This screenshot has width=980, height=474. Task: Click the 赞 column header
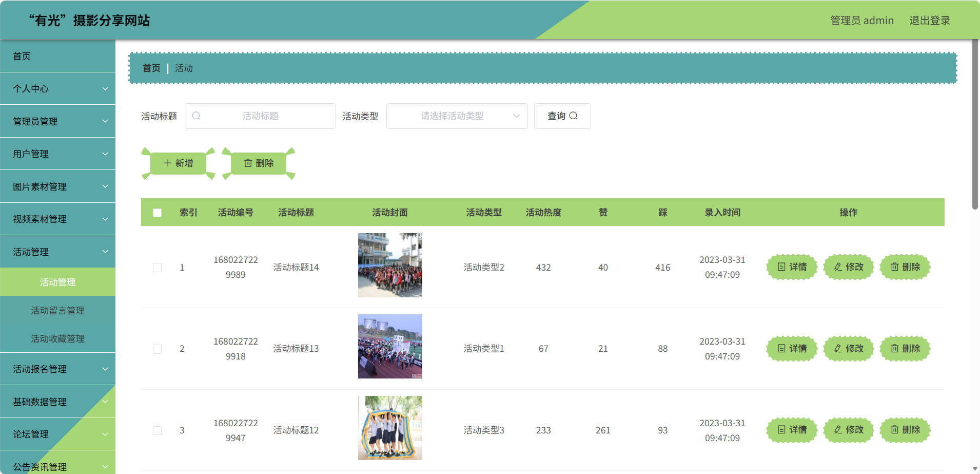(x=603, y=213)
